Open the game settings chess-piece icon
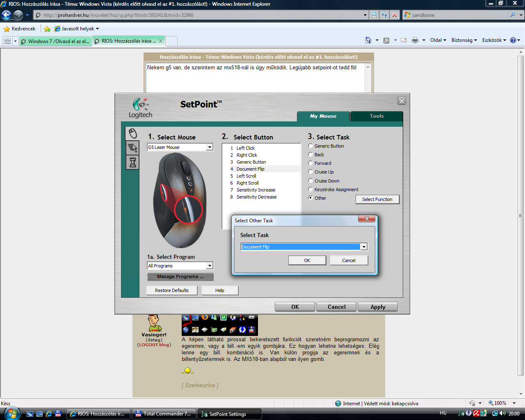 coord(132,162)
